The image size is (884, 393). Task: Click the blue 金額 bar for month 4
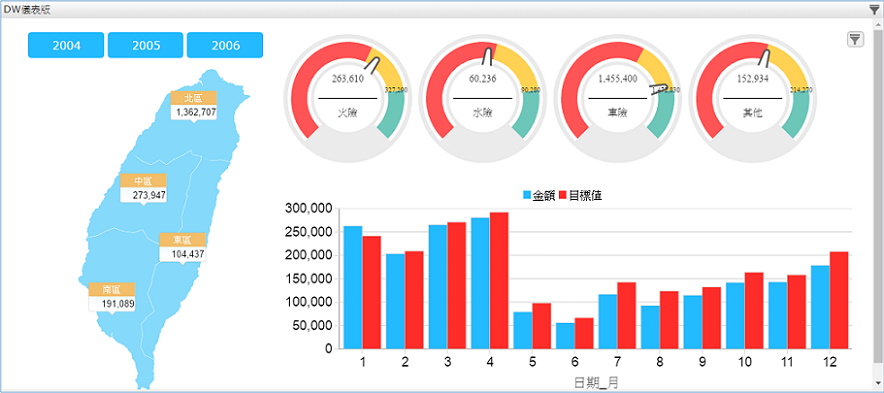[x=480, y=283]
